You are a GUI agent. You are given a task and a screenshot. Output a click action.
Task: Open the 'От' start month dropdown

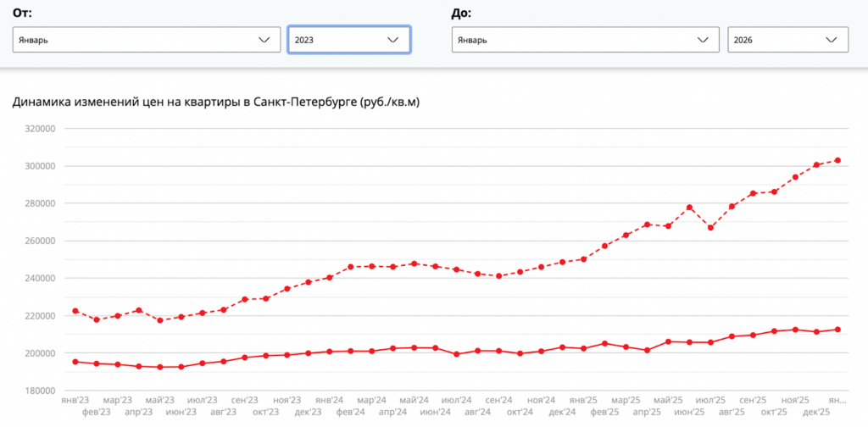click(x=147, y=40)
